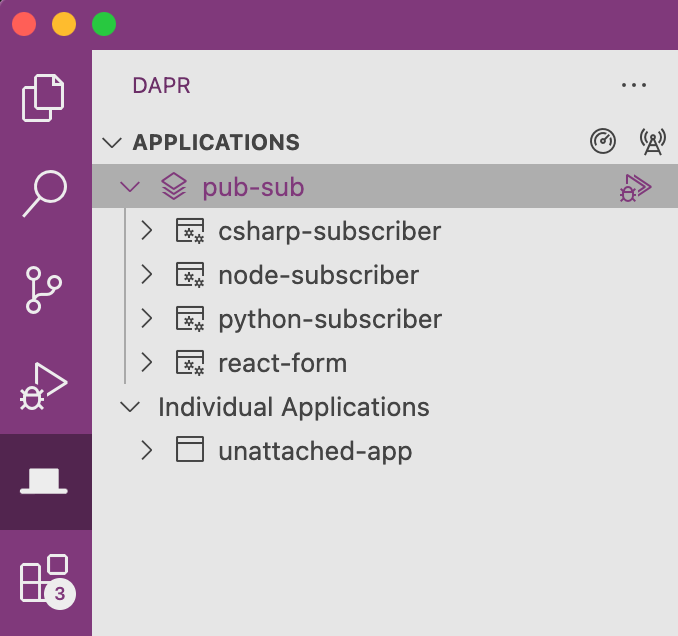Image resolution: width=678 pixels, height=636 pixels.
Task: Select the node-subscriber label
Action: click(x=319, y=275)
